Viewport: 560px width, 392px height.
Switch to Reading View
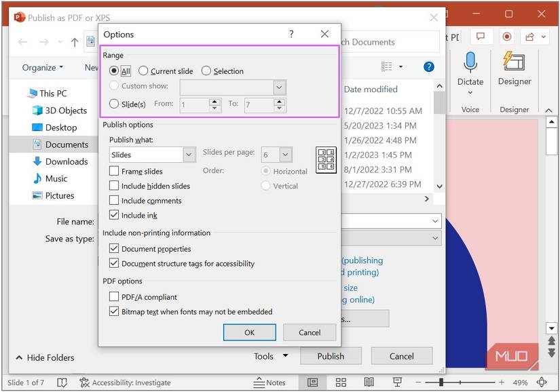369,383
